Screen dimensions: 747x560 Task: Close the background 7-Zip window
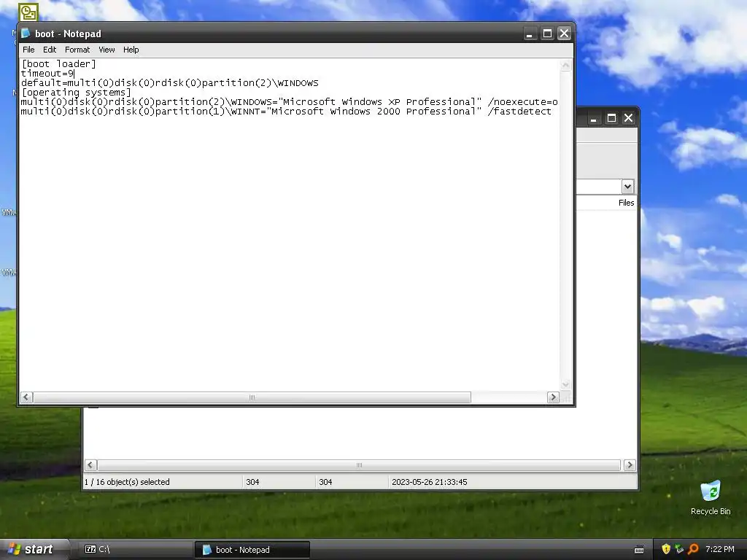point(628,118)
